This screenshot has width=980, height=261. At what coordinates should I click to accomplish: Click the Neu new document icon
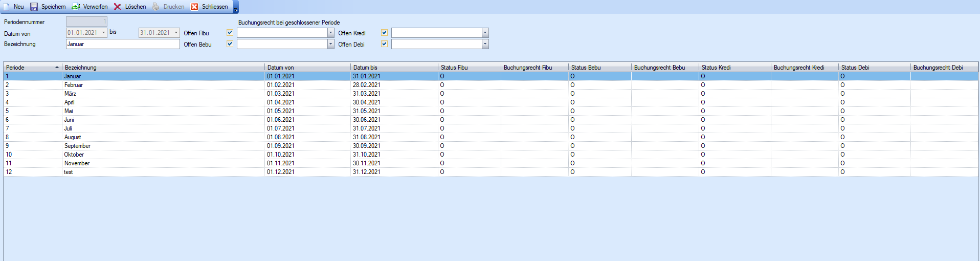pos(7,7)
